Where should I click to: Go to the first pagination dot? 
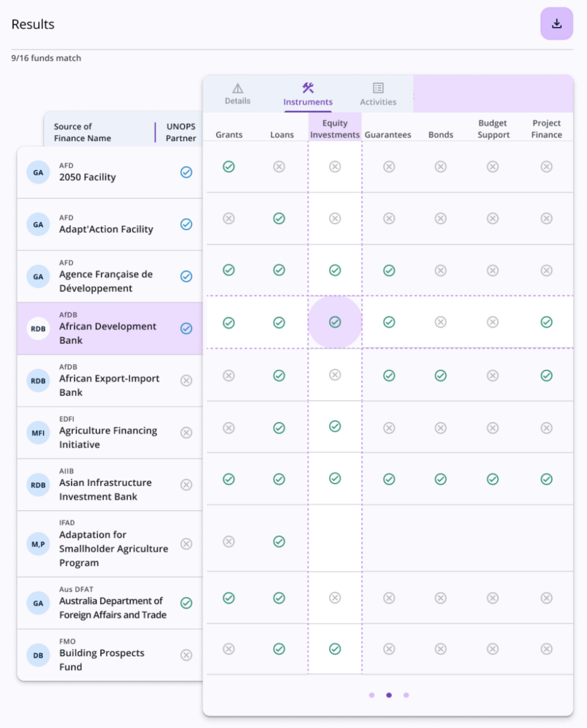372,695
